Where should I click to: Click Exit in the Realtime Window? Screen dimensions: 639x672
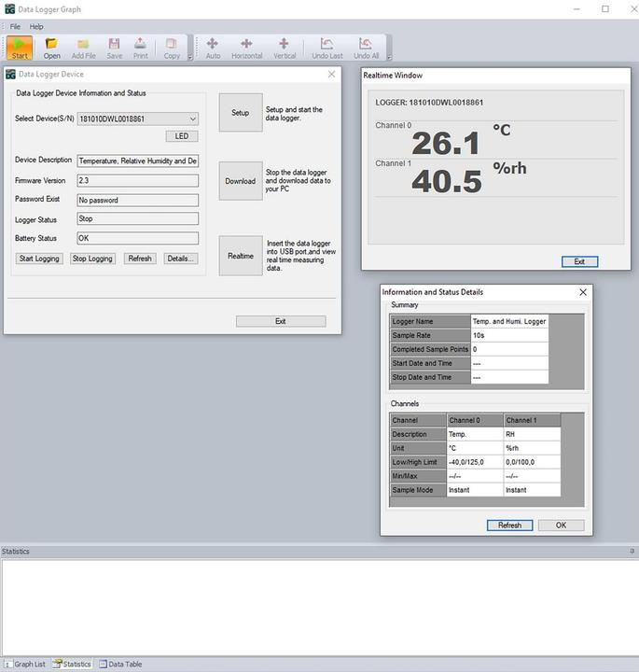(x=579, y=261)
